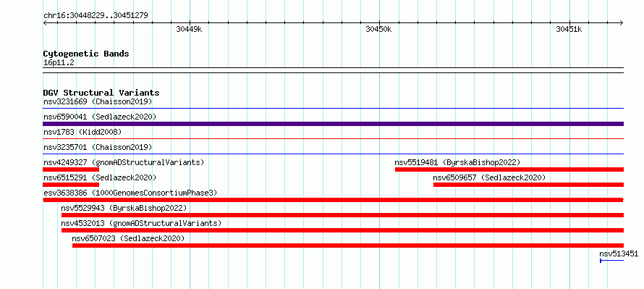Select the red bar beneath nsv5529943
Screen dimensions: 644x289
342,215
